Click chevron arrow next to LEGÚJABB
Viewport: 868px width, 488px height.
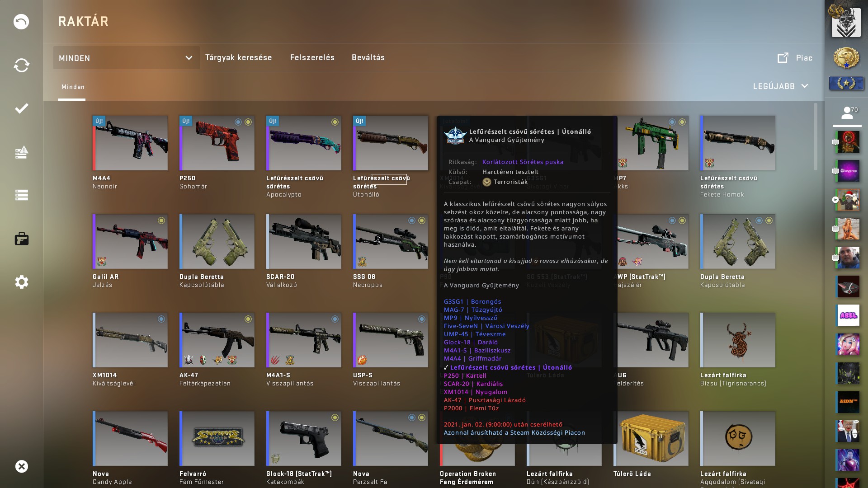click(804, 86)
